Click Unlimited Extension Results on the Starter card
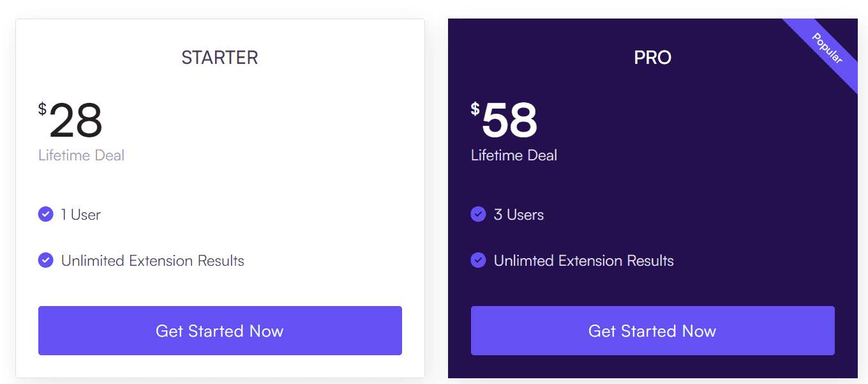Image resolution: width=868 pixels, height=384 pixels. pyautogui.click(x=152, y=260)
